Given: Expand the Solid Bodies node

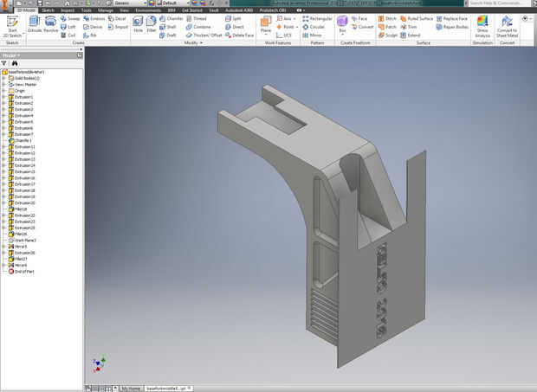Looking at the screenshot, I should pyautogui.click(x=3, y=78).
